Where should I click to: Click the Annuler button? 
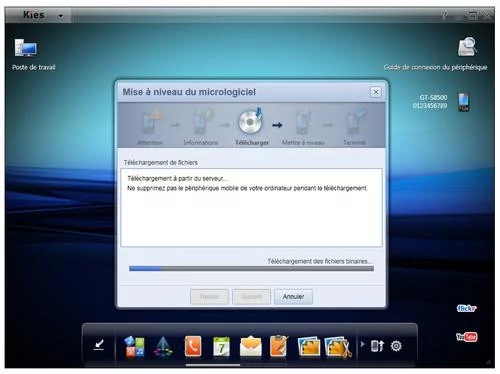coord(293,297)
